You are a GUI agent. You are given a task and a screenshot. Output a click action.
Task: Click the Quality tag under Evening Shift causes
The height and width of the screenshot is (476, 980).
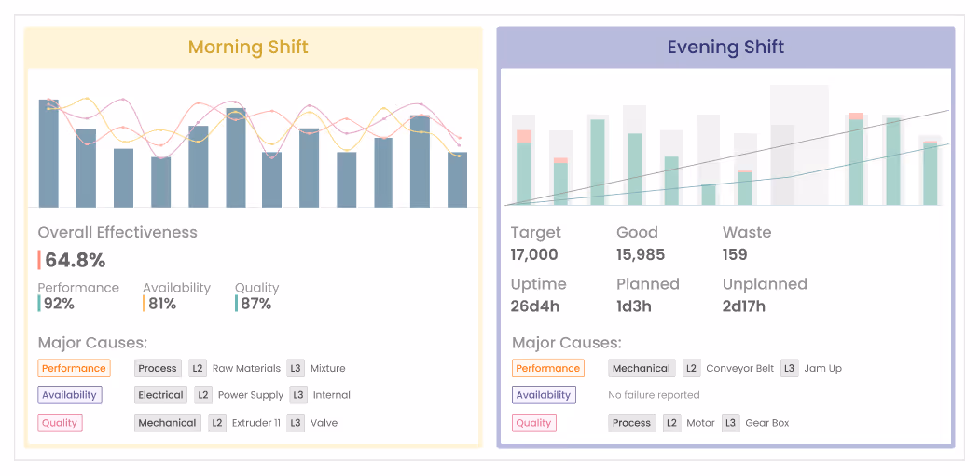tap(533, 423)
